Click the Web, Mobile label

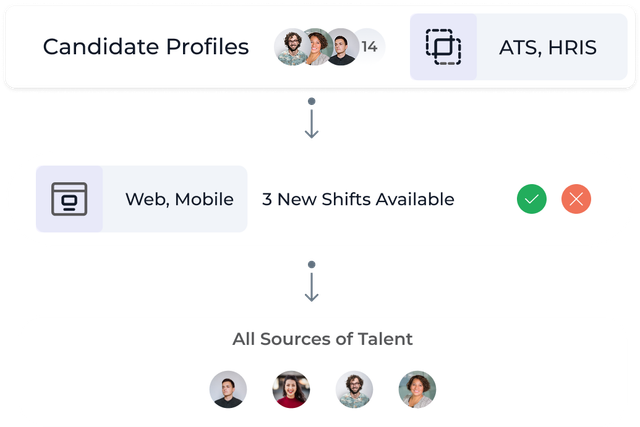(180, 199)
